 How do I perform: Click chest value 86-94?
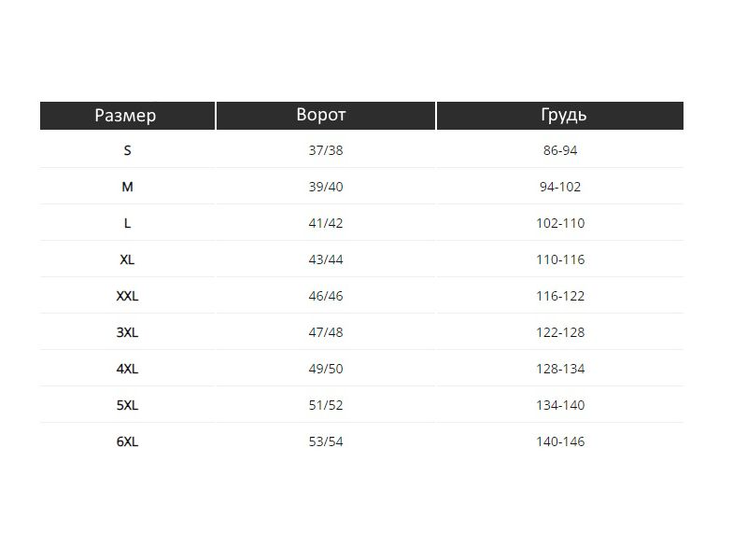[x=560, y=150]
